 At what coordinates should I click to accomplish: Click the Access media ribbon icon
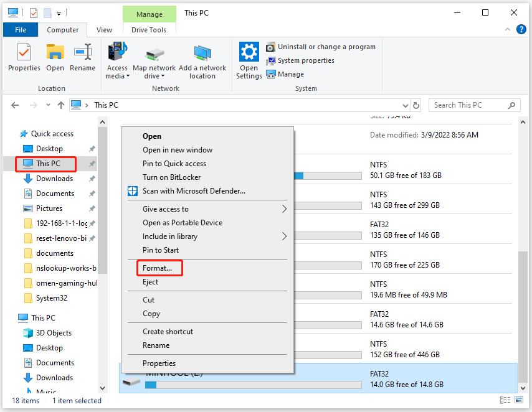tap(117, 59)
